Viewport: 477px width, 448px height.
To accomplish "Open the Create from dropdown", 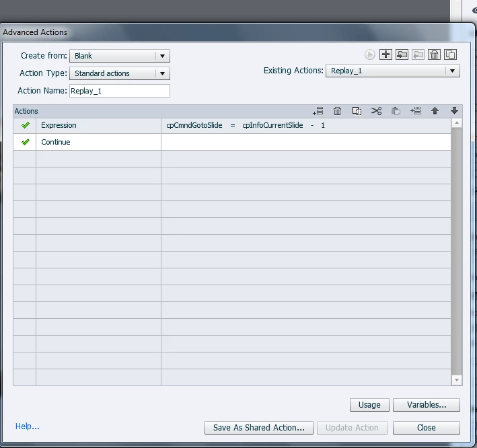I will pos(120,56).
